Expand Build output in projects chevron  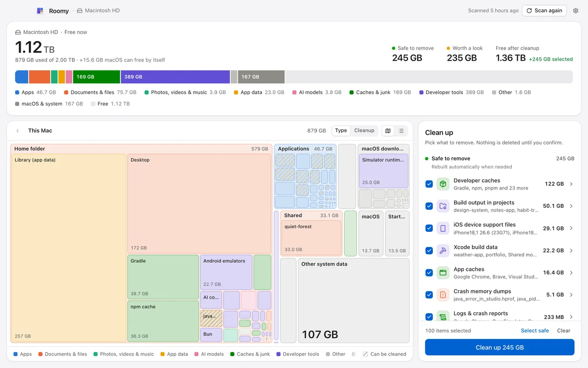pyautogui.click(x=571, y=206)
